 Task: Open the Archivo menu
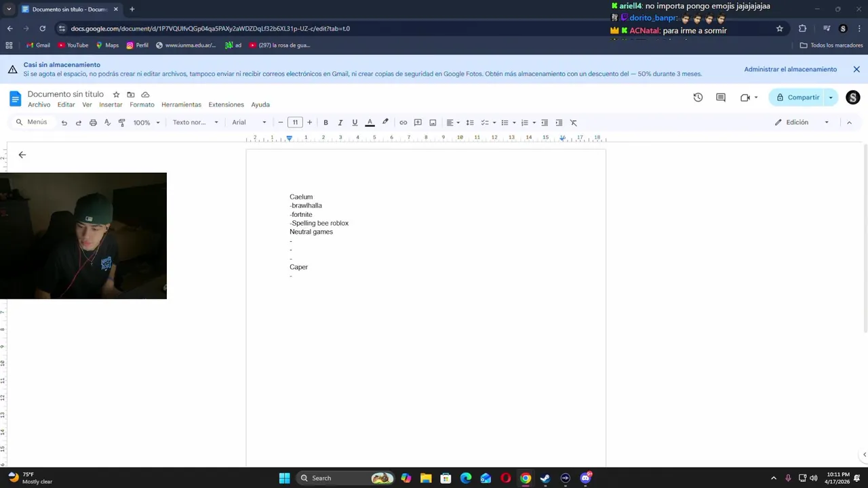click(x=39, y=105)
